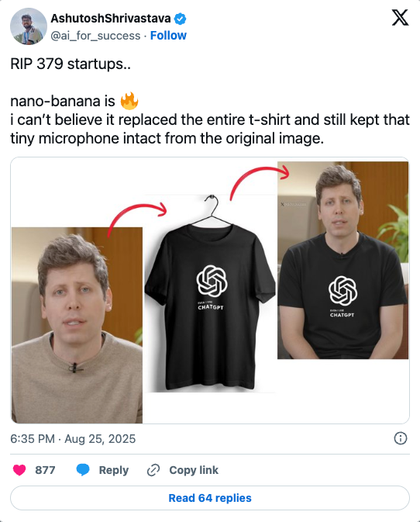Click the blue reply bubble icon
Screen dimensions: 420x522
click(83, 470)
